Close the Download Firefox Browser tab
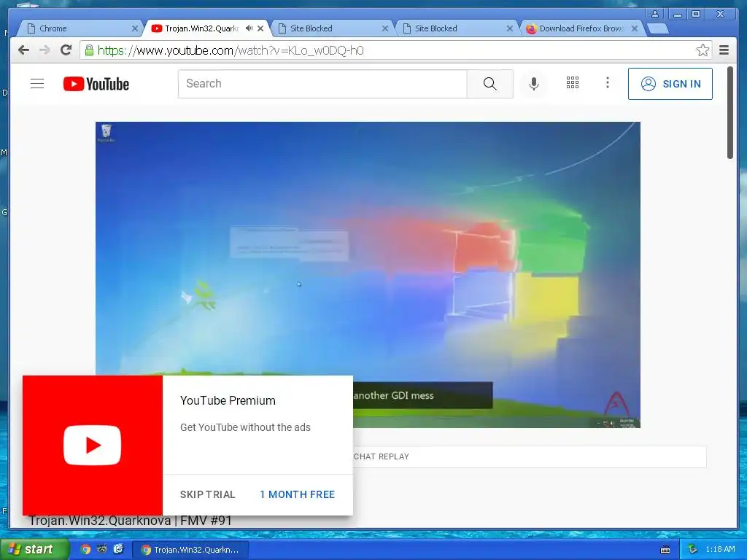This screenshot has height=560, width=747. coord(635,28)
